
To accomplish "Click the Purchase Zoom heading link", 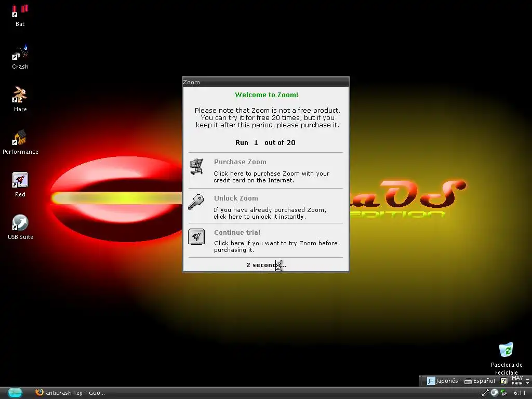I will pos(240,162).
